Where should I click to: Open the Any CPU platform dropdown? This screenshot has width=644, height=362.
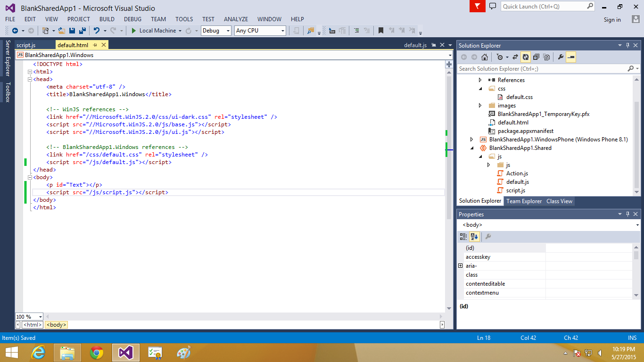pyautogui.click(x=282, y=30)
